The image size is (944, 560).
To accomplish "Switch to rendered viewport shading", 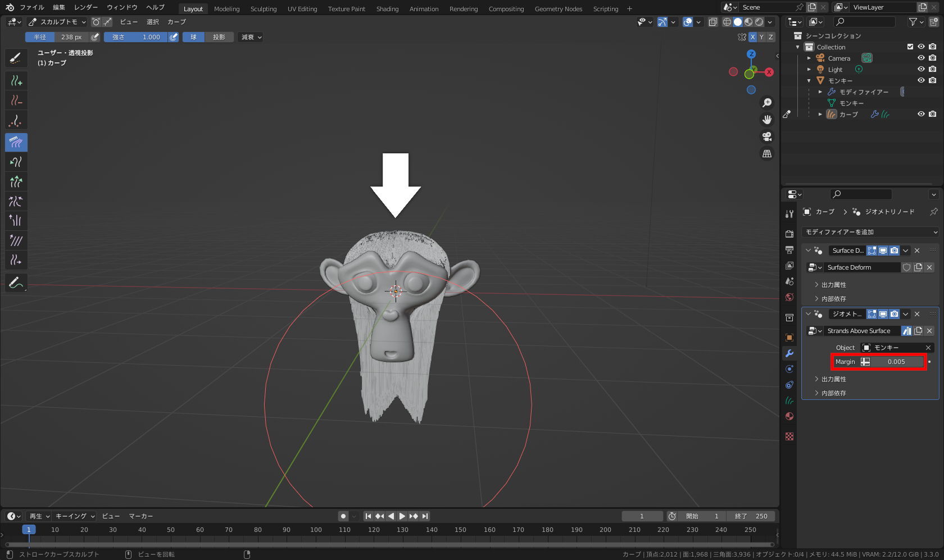I will [x=759, y=22].
